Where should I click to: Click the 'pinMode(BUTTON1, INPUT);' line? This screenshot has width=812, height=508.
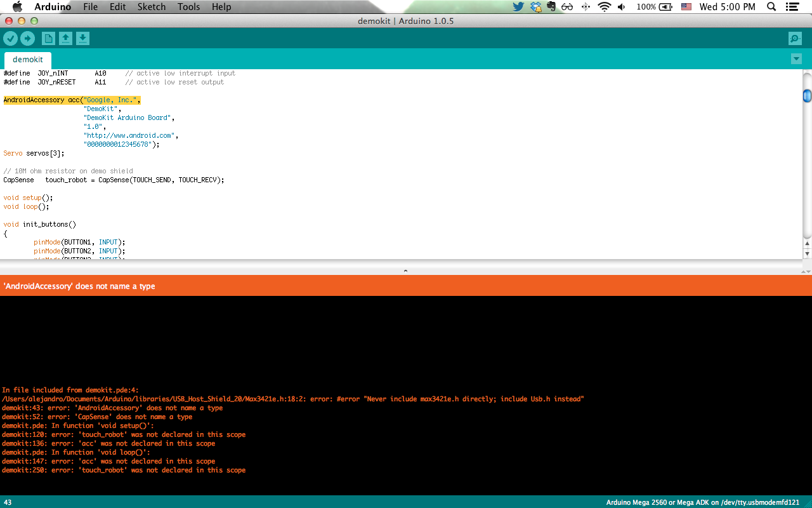79,243
